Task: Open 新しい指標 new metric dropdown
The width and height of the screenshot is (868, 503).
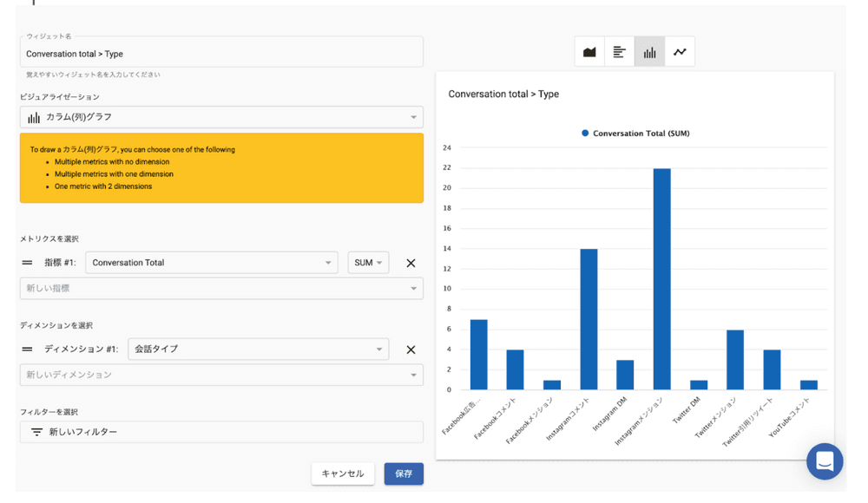Action: tap(221, 289)
